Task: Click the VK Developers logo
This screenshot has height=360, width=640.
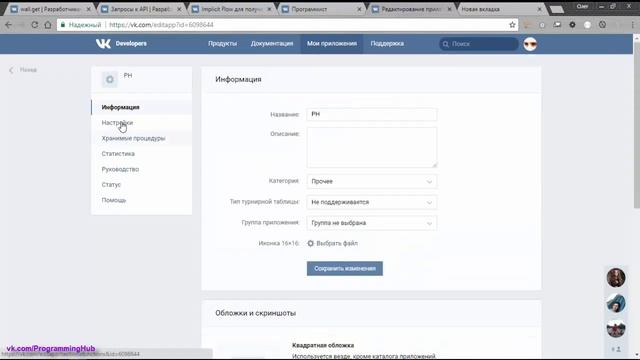Action: (x=121, y=44)
